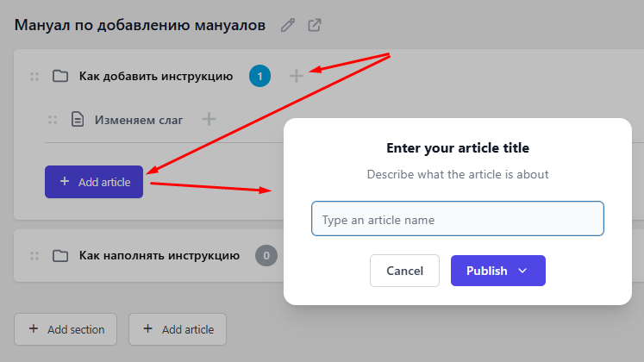644x362 pixels.
Task: Open manual in new tab via external link icon
Action: click(314, 25)
